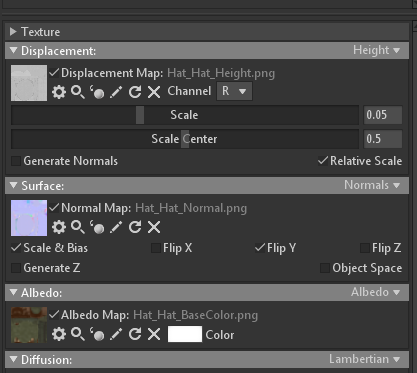Click the Displacement Map thumbnail
Viewport: 417px width, 373px height.
tap(29, 83)
